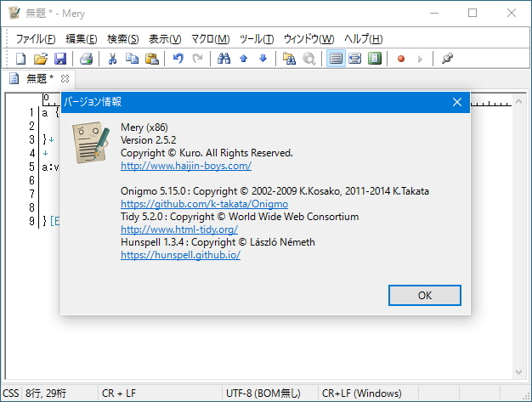Image resolution: width=532 pixels, height=402 pixels.
Task: Open Find with the binoculars icon
Action: pos(224,59)
